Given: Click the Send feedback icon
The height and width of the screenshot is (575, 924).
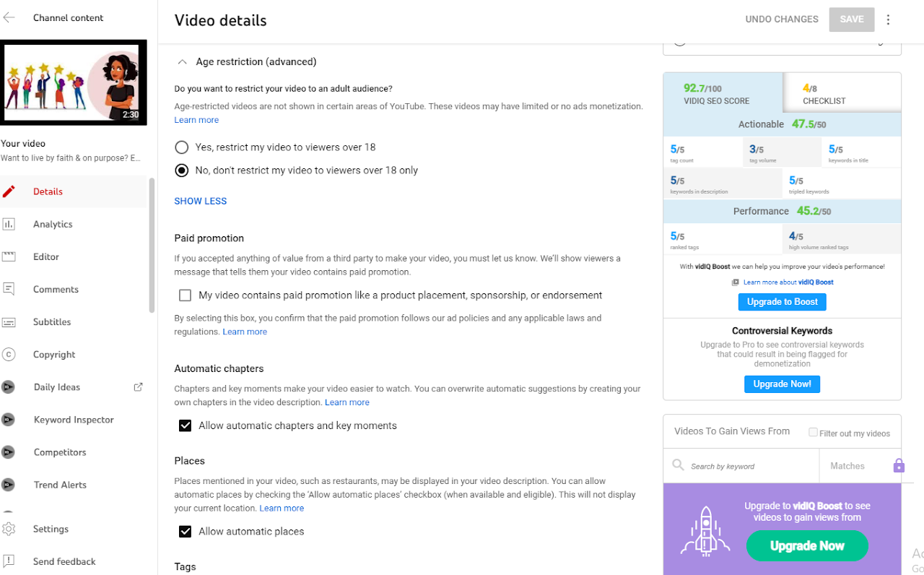Looking at the screenshot, I should coord(9,561).
